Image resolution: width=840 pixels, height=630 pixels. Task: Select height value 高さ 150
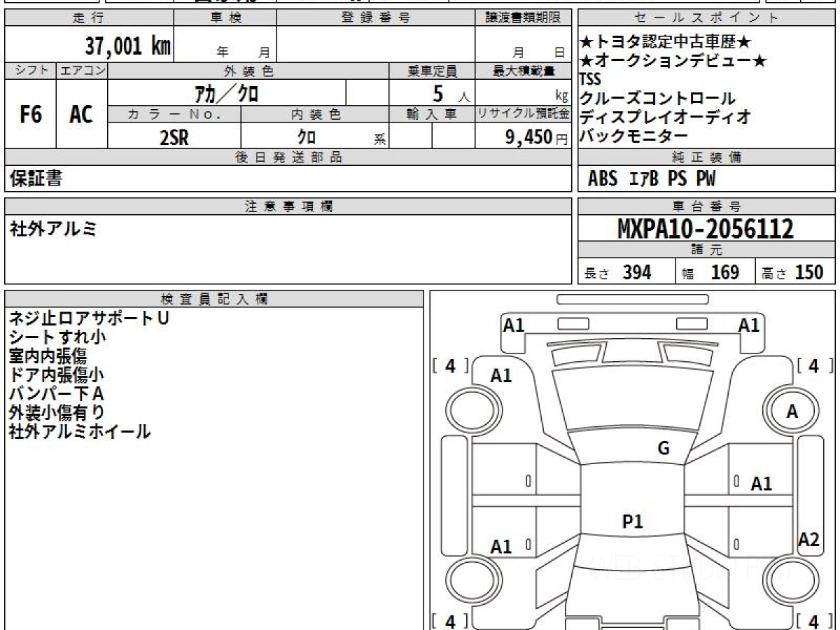pyautogui.click(x=792, y=272)
